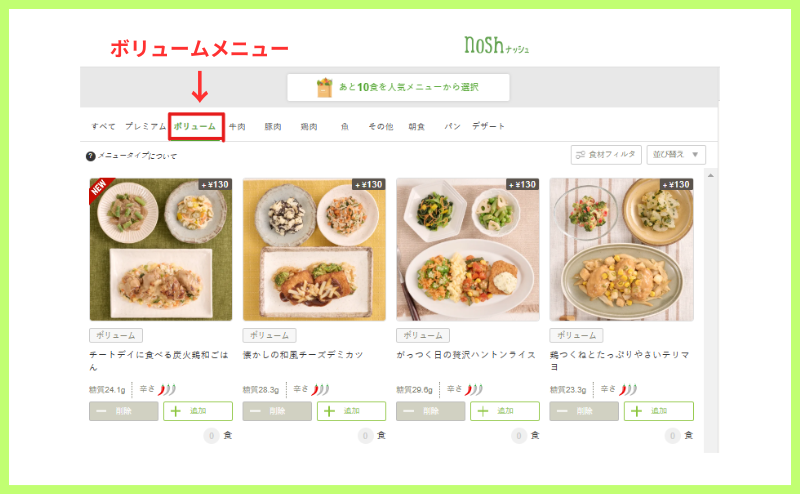The image size is (800, 494).
Task: Click the scrollbar up arrow
Action: coord(711,176)
